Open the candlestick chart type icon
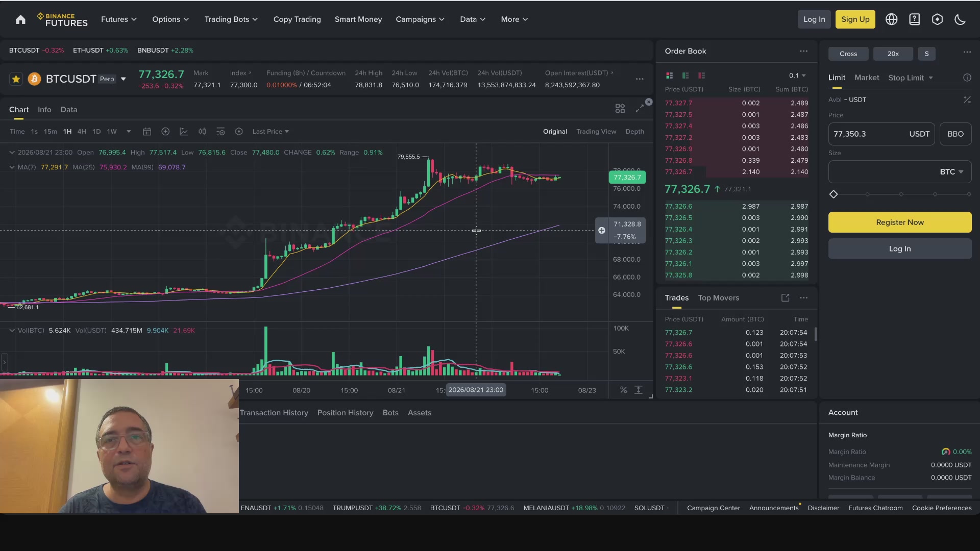Viewport: 980px width, 551px height. pyautogui.click(x=202, y=132)
